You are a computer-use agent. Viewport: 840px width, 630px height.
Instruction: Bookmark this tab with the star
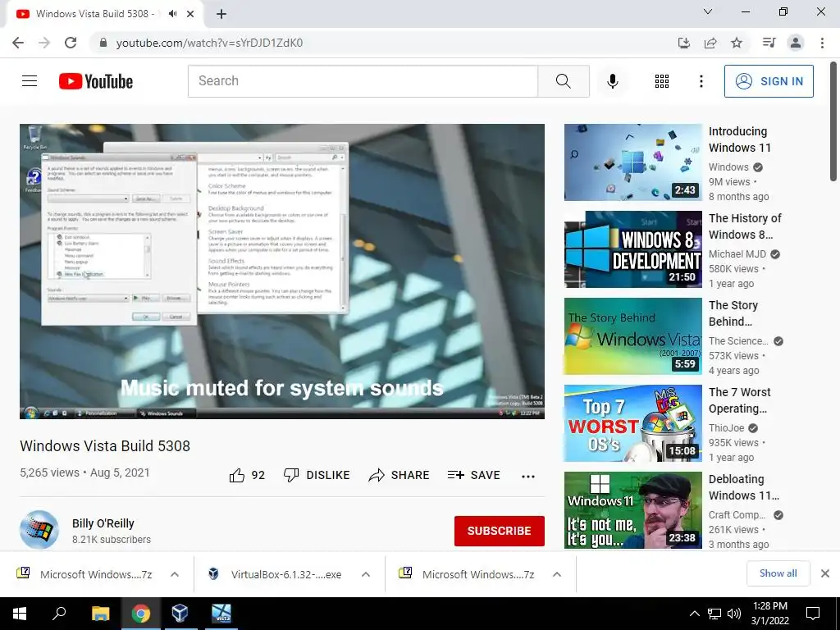coord(737,43)
